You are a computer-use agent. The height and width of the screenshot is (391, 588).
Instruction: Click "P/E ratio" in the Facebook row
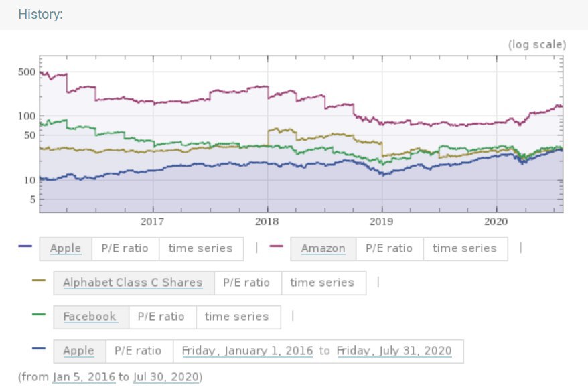[x=161, y=317]
